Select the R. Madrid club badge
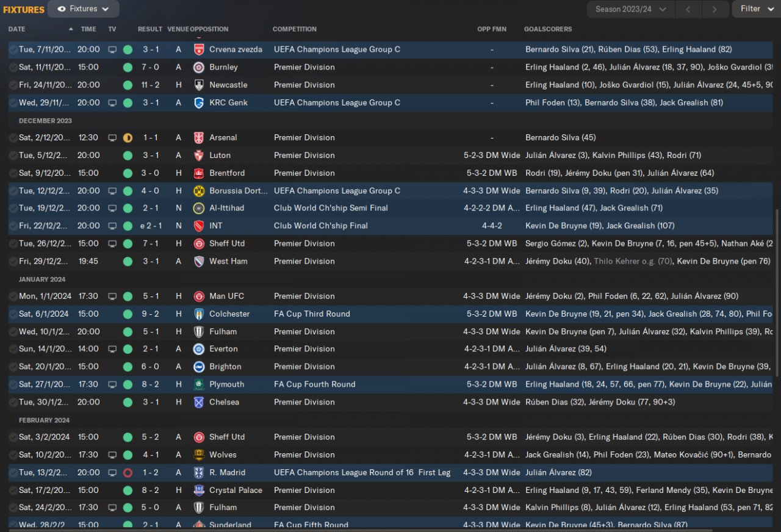The width and height of the screenshot is (781, 532). (198, 473)
